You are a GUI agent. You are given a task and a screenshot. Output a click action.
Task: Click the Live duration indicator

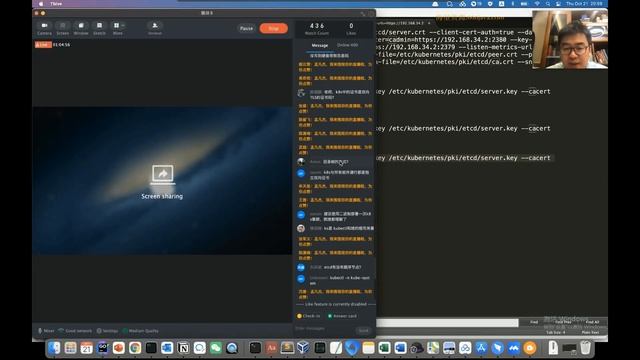(x=53, y=44)
